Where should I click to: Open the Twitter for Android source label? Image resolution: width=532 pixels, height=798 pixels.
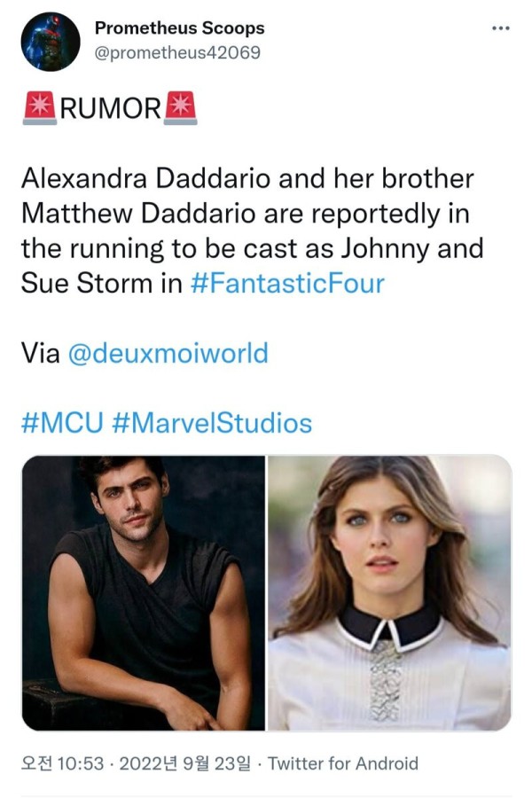[x=343, y=763]
